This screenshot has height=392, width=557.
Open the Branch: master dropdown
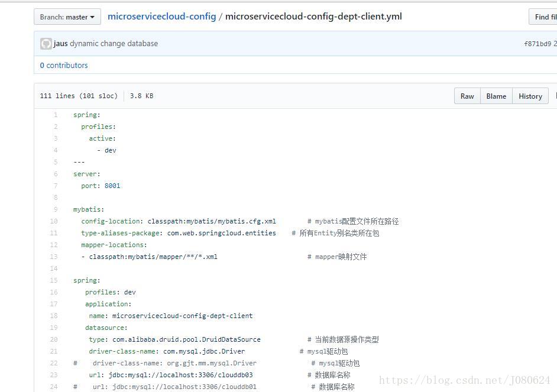tap(67, 17)
